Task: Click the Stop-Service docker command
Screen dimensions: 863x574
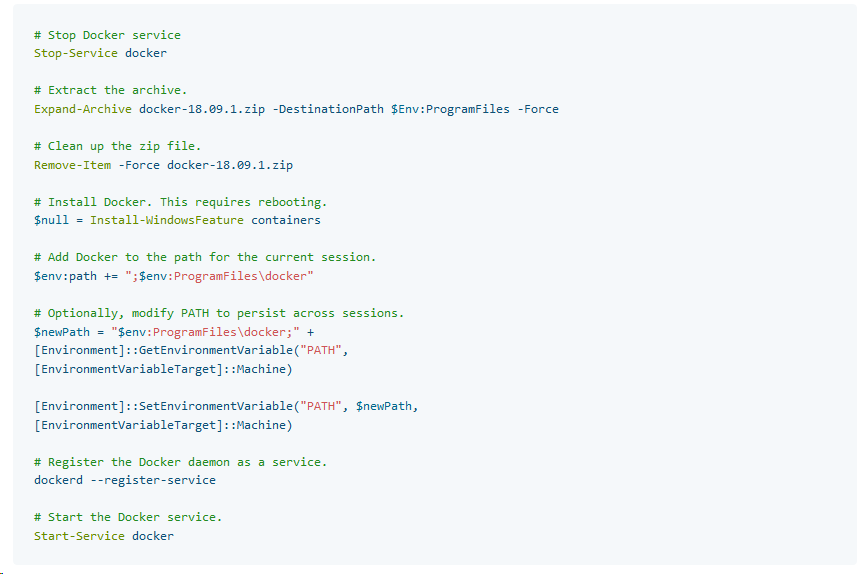Action: (100, 53)
